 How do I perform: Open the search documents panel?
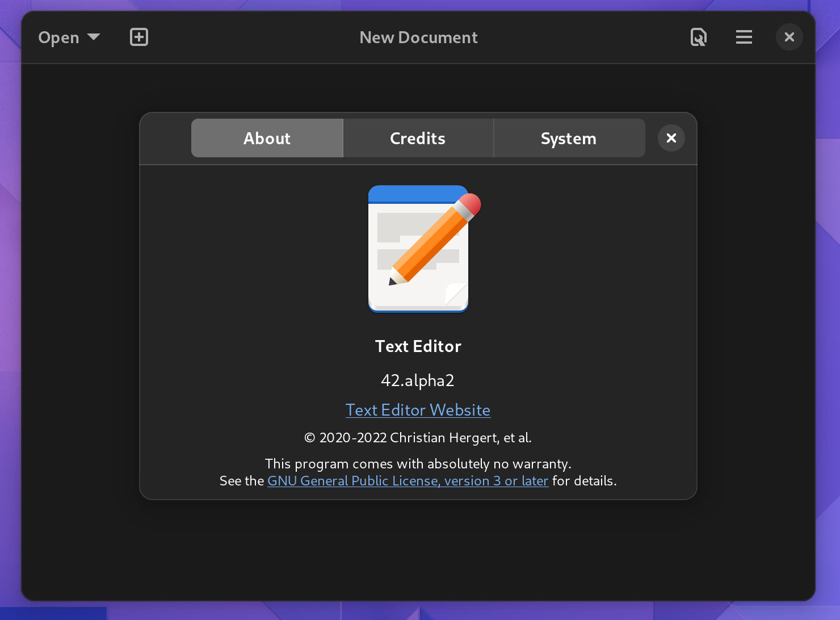pos(698,37)
